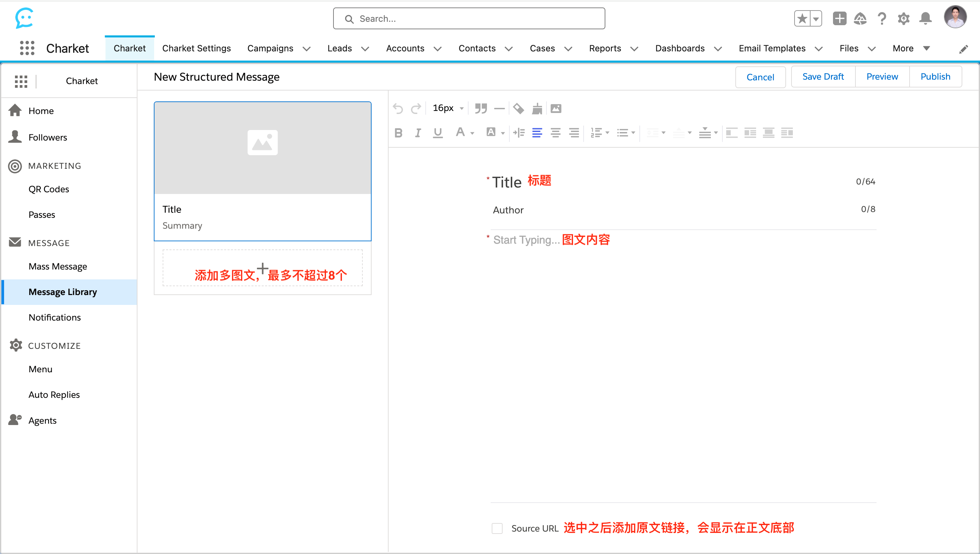This screenshot has width=980, height=554.
Task: Open the background color dropdown arrow
Action: pos(503,133)
